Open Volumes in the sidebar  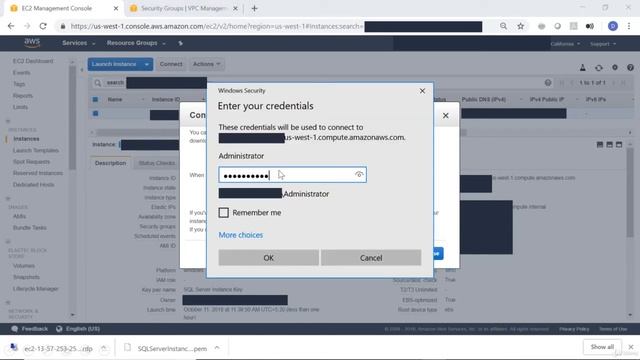[24, 266]
